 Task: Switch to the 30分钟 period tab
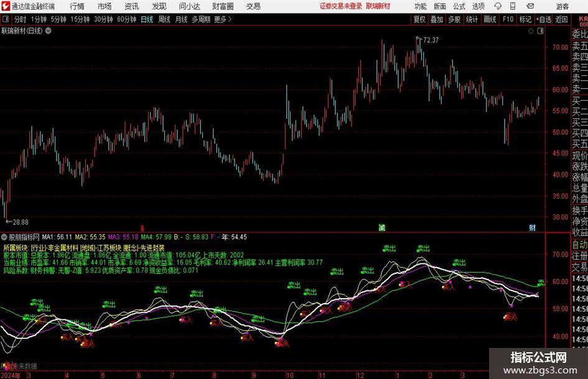(x=103, y=19)
